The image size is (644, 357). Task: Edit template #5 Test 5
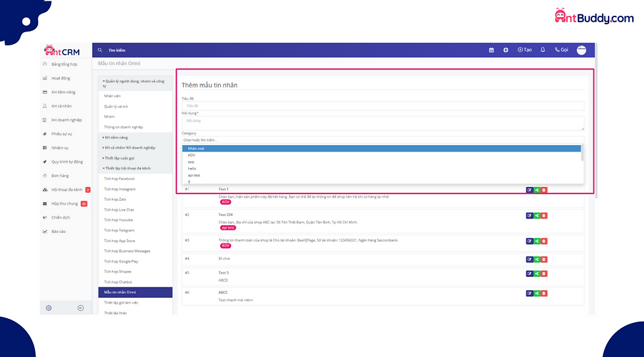point(530,274)
